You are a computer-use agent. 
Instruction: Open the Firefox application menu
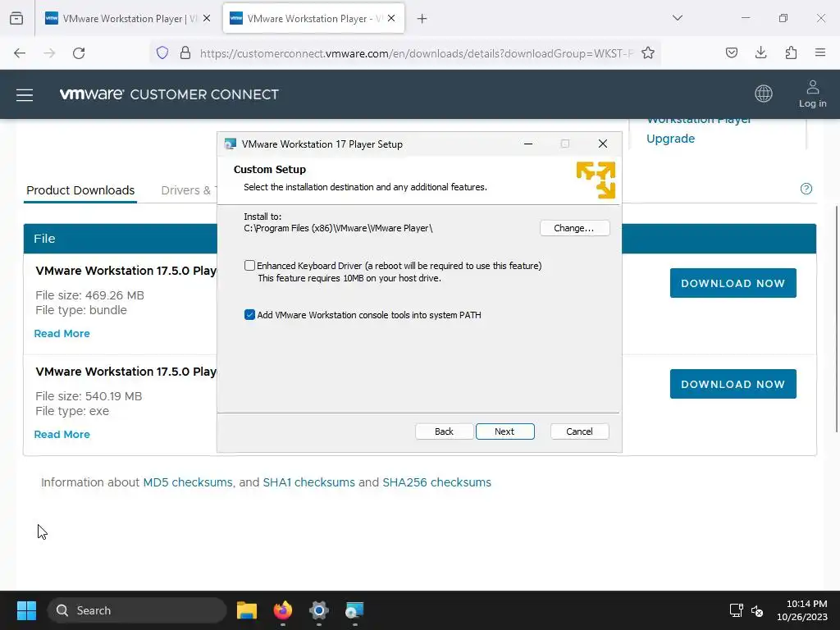click(x=820, y=52)
